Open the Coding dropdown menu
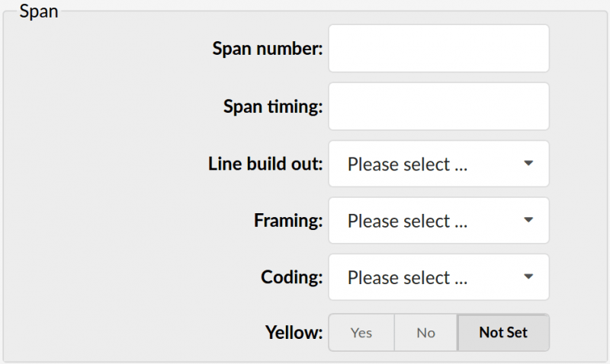The width and height of the screenshot is (610, 364). click(x=439, y=277)
